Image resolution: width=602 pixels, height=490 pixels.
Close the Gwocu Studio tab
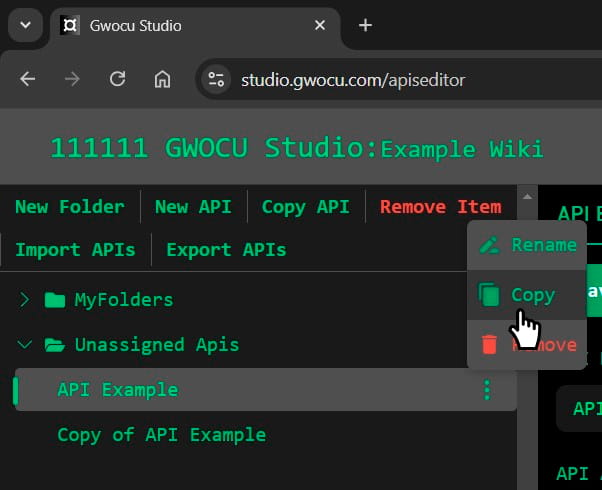320,25
